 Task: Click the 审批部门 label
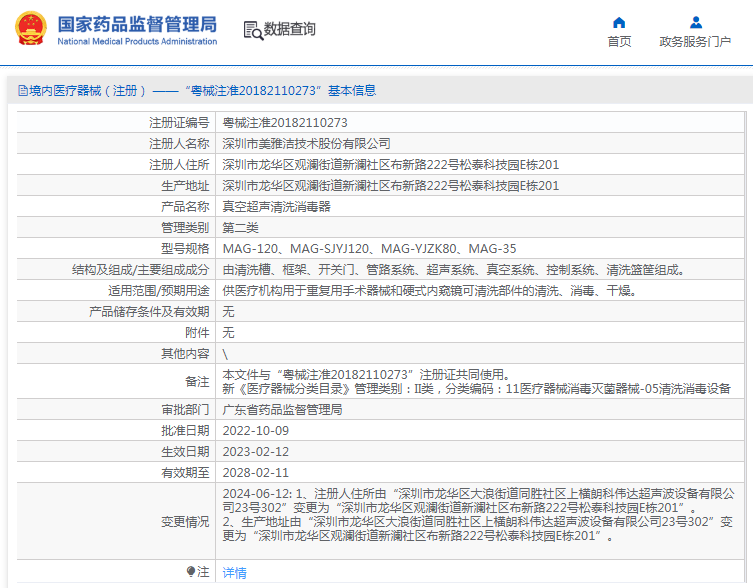click(x=185, y=410)
